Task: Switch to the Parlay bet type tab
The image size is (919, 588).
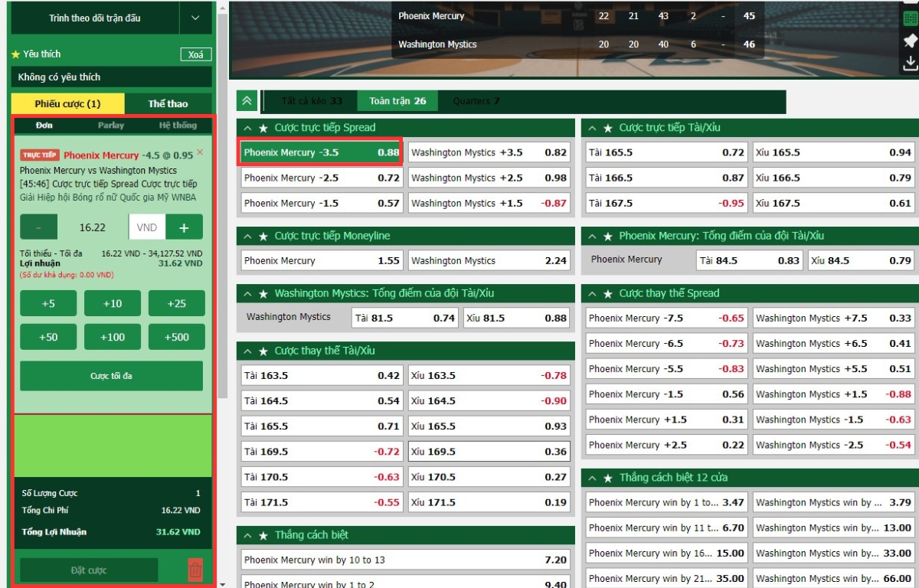Action: pos(111,126)
